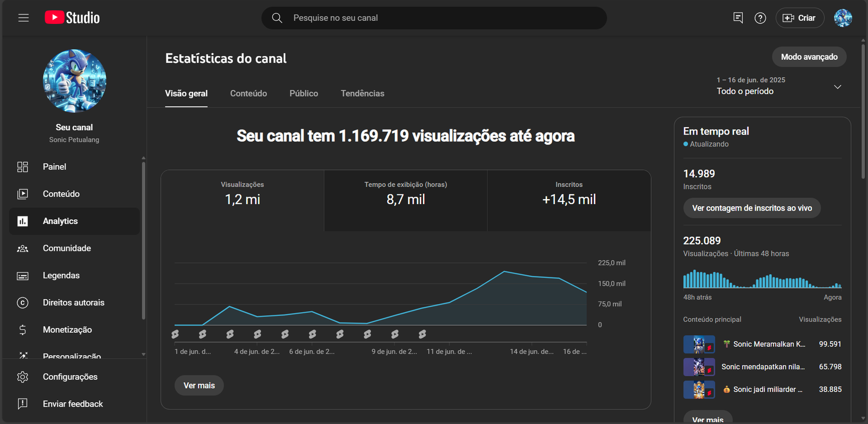868x424 pixels.
Task: Select the Inscritos metric card
Action: [x=569, y=200]
